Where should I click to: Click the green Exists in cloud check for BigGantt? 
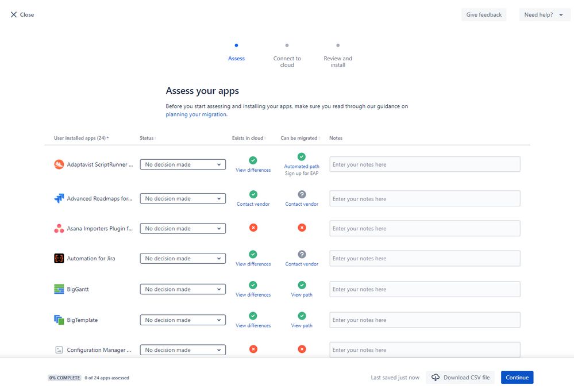coord(253,283)
